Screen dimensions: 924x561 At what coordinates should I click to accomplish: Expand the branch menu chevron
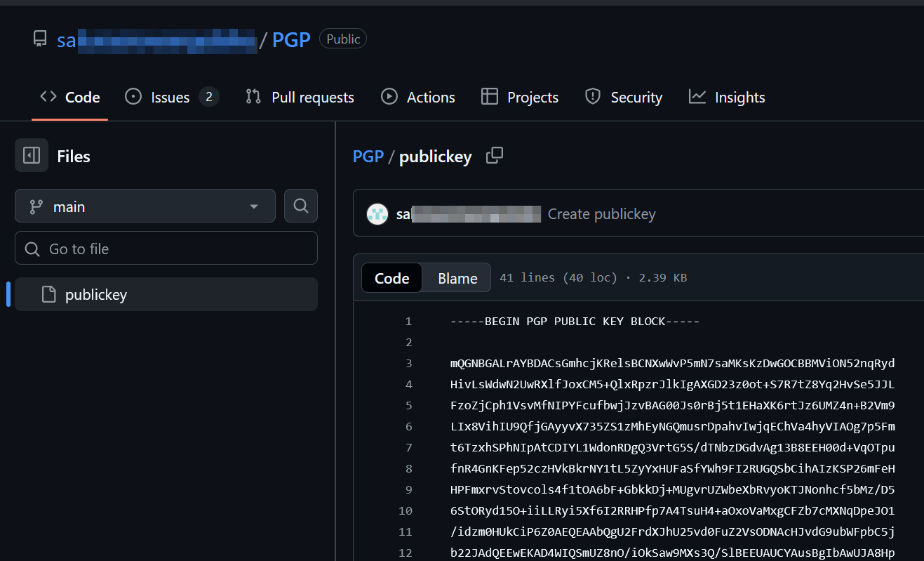[253, 206]
